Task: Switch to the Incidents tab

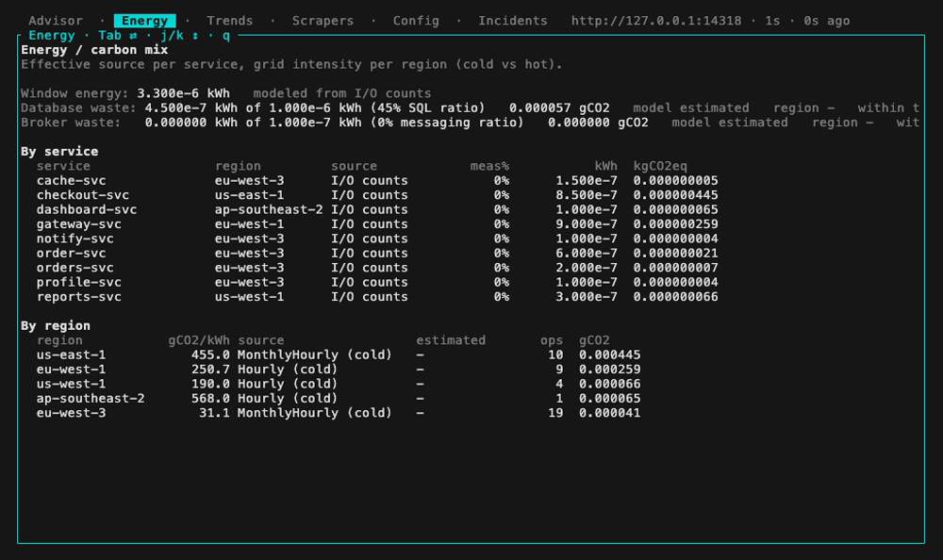Action: click(513, 21)
